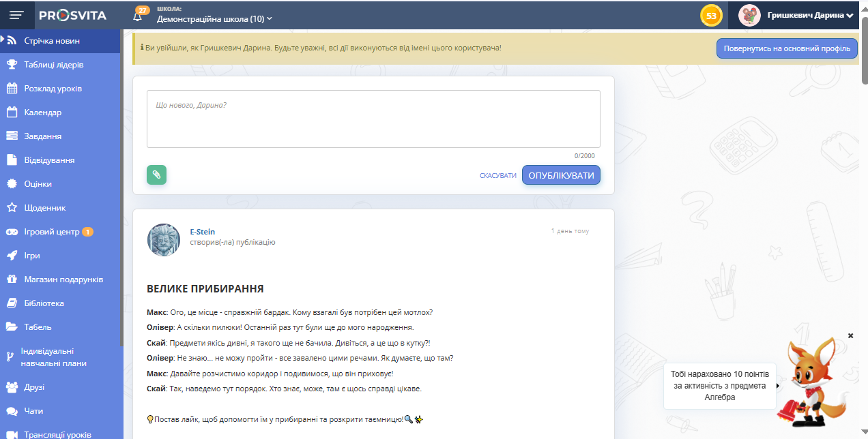Open Розклад уроків in the sidebar

(x=53, y=89)
